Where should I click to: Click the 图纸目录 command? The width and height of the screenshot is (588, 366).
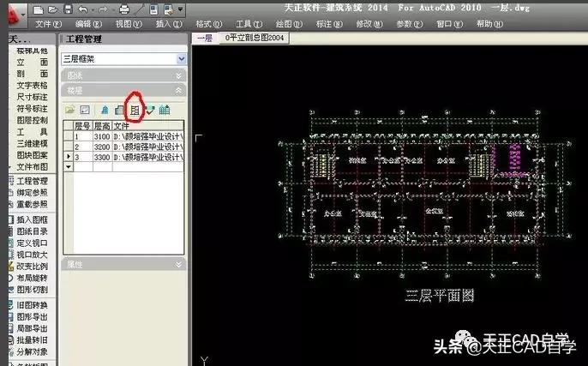pyautogui.click(x=33, y=231)
